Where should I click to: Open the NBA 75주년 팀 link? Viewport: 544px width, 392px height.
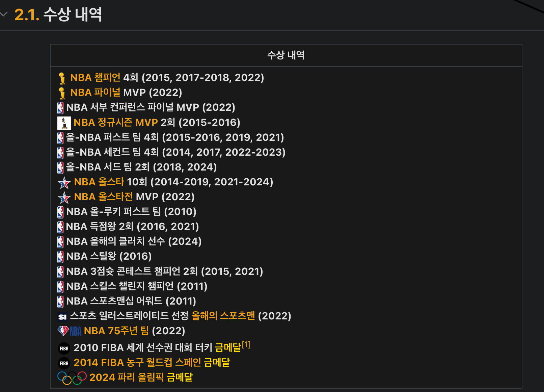116,331
